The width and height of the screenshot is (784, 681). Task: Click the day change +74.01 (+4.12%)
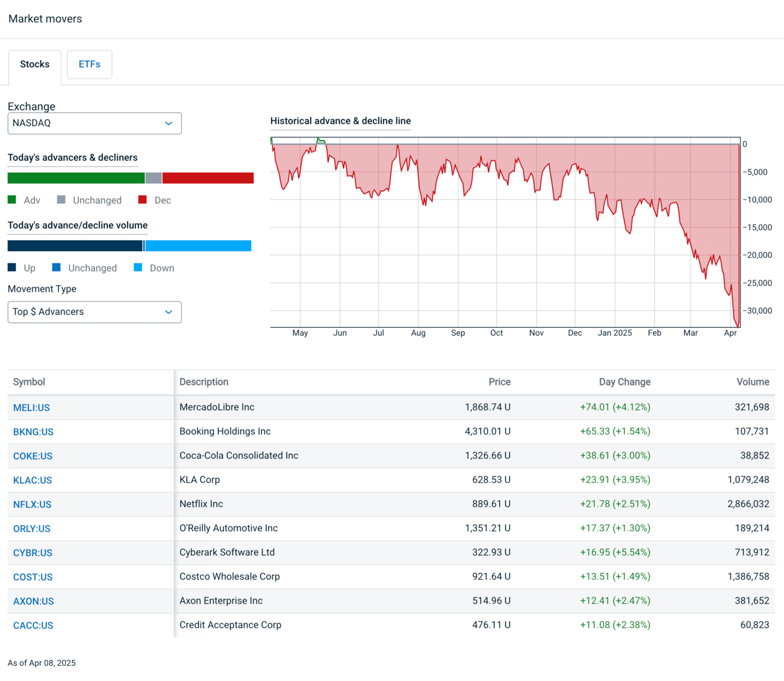[615, 407]
